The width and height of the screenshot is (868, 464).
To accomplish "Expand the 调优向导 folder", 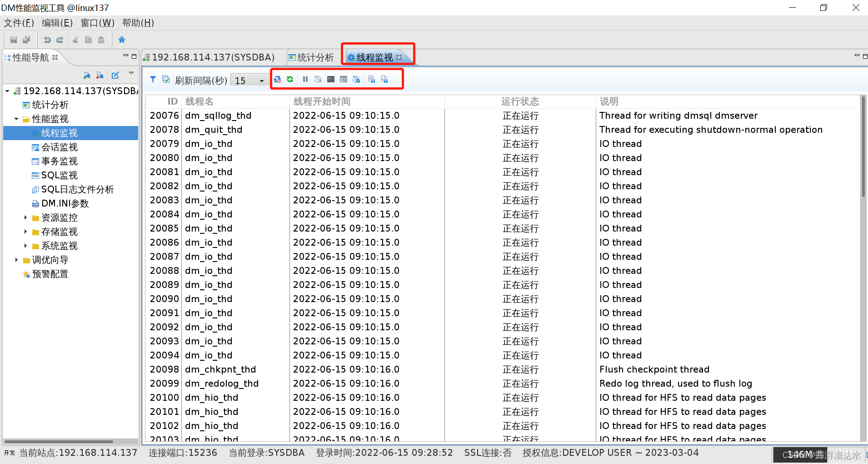I will (x=16, y=260).
